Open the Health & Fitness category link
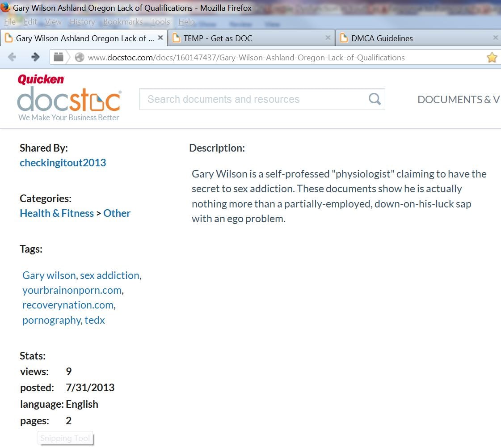This screenshot has height=448, width=501. pyautogui.click(x=57, y=213)
